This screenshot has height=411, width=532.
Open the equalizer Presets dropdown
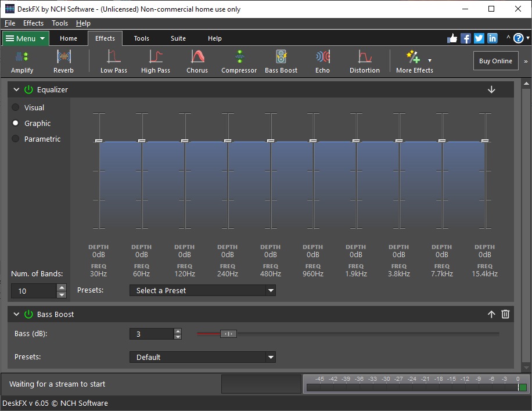tap(202, 290)
